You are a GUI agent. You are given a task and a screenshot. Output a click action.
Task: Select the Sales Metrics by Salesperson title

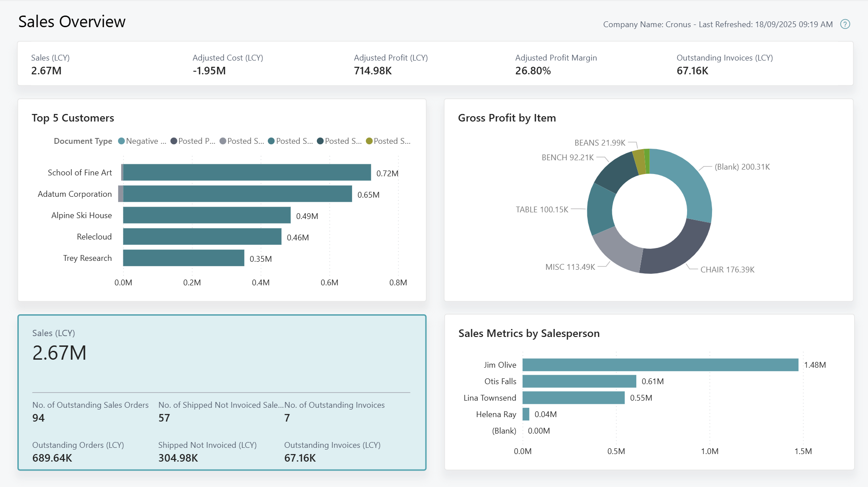tap(529, 333)
